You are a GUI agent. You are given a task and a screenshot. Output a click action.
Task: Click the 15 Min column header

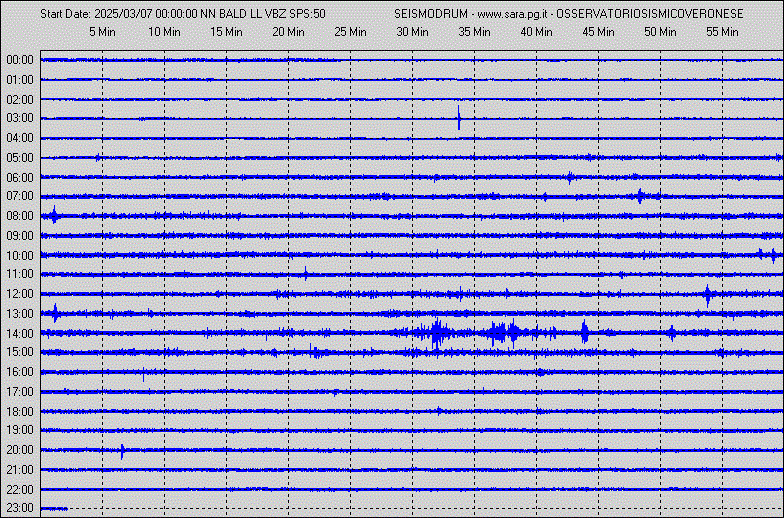point(226,32)
